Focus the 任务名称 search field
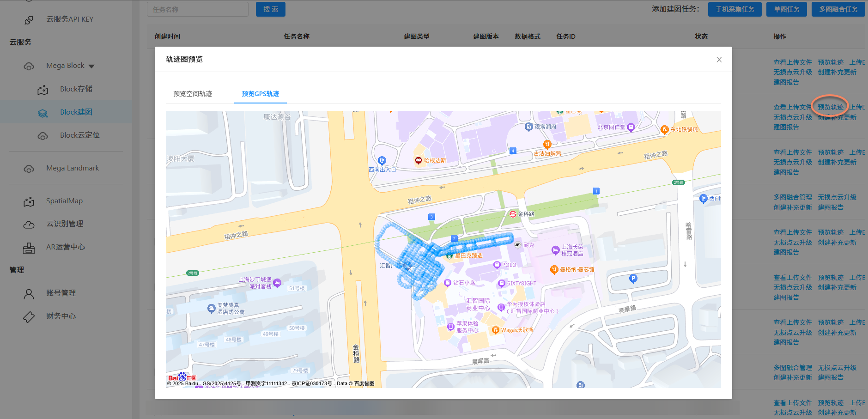 [x=198, y=9]
